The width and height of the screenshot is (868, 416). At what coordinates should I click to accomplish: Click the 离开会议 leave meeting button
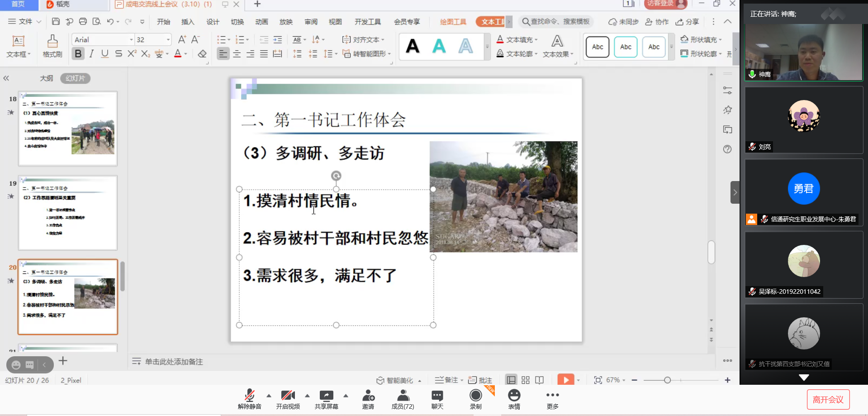(x=828, y=399)
